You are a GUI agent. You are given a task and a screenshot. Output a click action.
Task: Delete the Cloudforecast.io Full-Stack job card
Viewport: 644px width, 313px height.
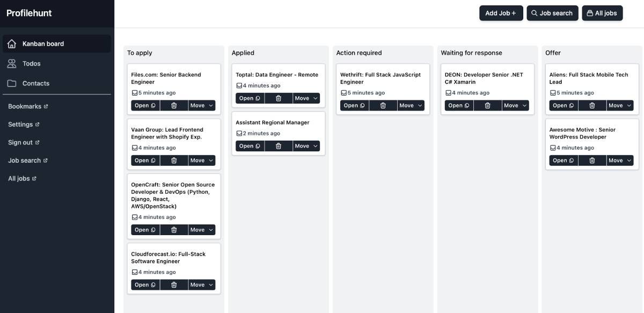point(174,285)
